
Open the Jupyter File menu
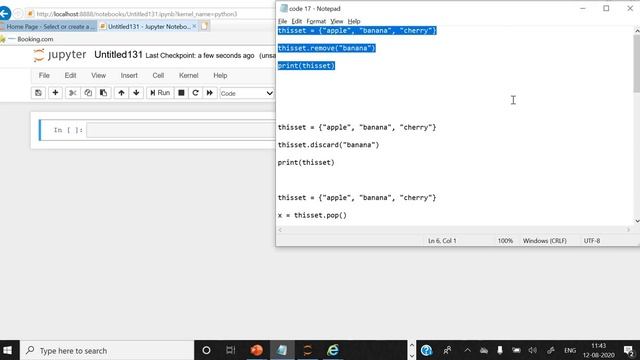coord(44,76)
